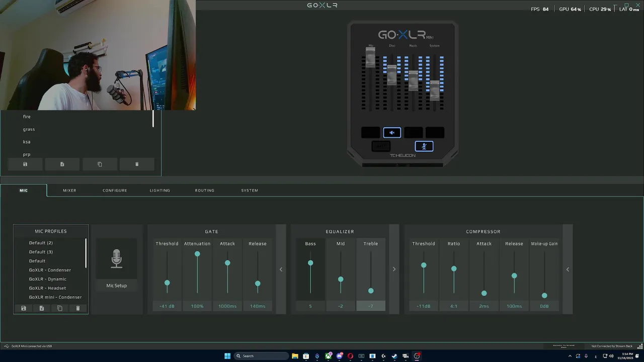Image resolution: width=644 pixels, height=362 pixels.
Task: Select the 'Default (3)' mic profile
Action: pyautogui.click(x=41, y=252)
